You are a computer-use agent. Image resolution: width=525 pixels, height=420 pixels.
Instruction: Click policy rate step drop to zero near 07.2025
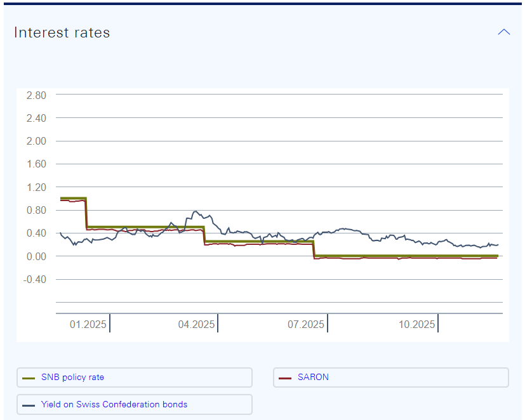(x=314, y=247)
